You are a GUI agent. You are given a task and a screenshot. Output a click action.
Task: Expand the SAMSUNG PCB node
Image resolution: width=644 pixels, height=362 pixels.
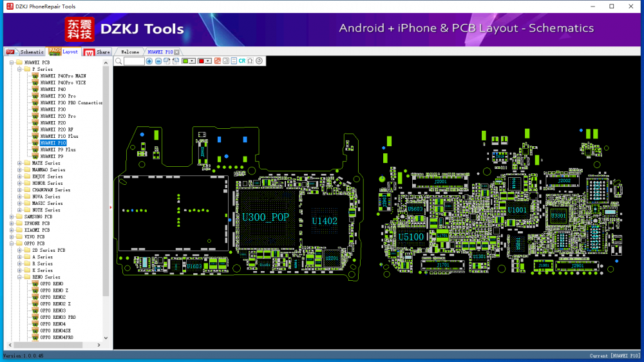(x=12, y=217)
